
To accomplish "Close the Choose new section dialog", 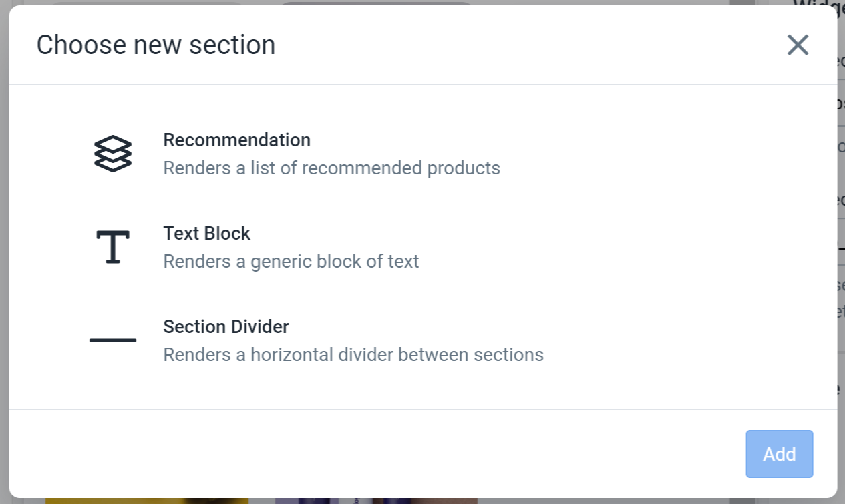I will point(798,45).
